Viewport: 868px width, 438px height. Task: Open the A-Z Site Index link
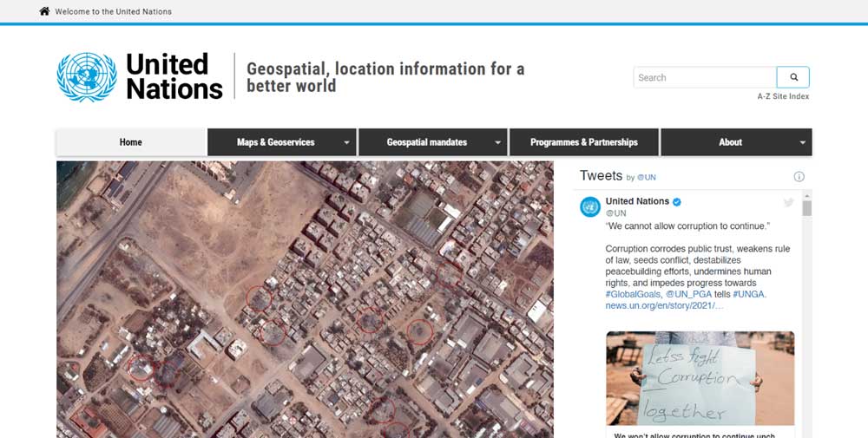pyautogui.click(x=783, y=96)
